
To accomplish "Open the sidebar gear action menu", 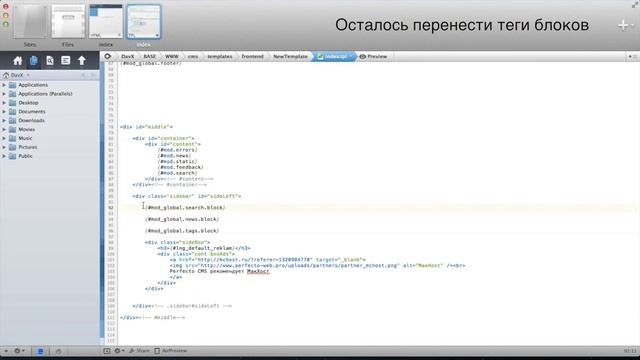I will [19, 351].
